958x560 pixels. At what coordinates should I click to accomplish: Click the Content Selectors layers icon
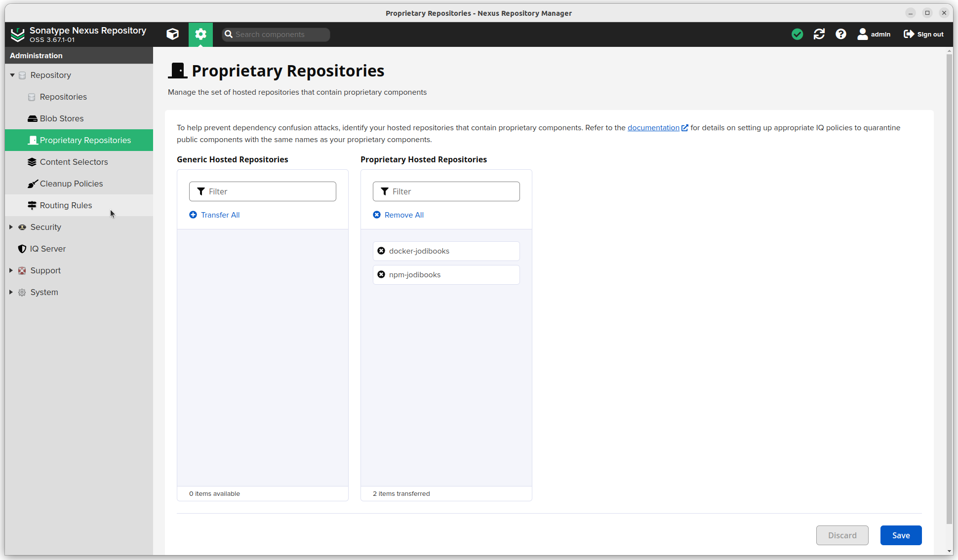pos(32,162)
